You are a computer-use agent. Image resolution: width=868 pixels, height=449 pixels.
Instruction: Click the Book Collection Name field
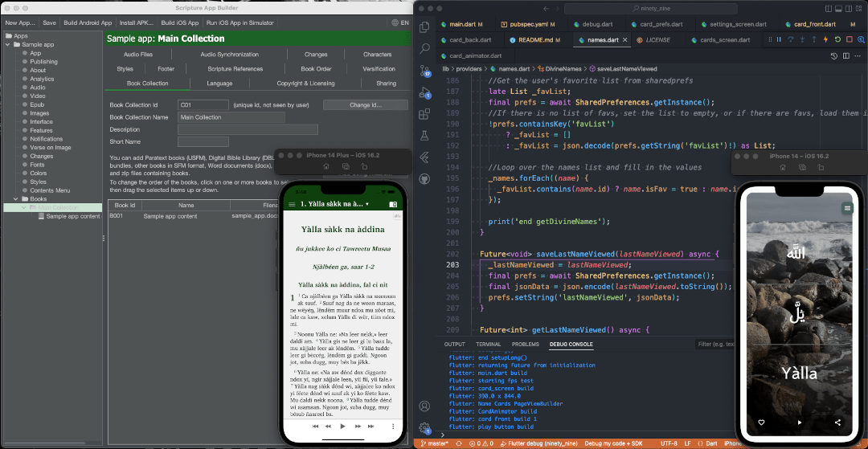(x=231, y=117)
